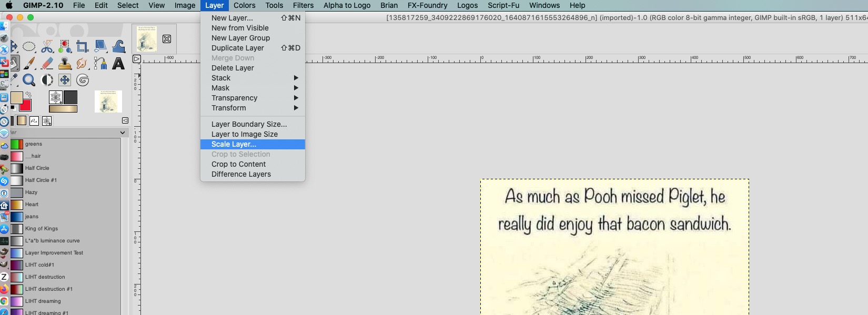The height and width of the screenshot is (315, 868).
Task: Open the Apple menu
Action: (9, 5)
